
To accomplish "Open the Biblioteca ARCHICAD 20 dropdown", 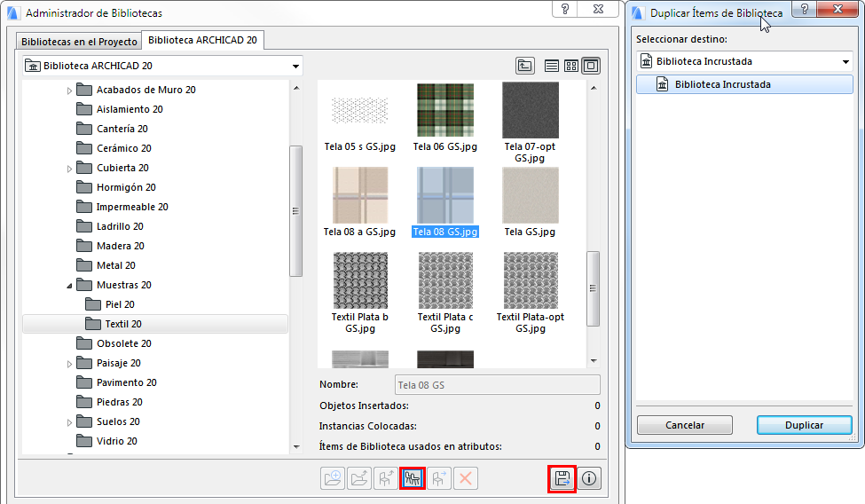I will click(295, 66).
